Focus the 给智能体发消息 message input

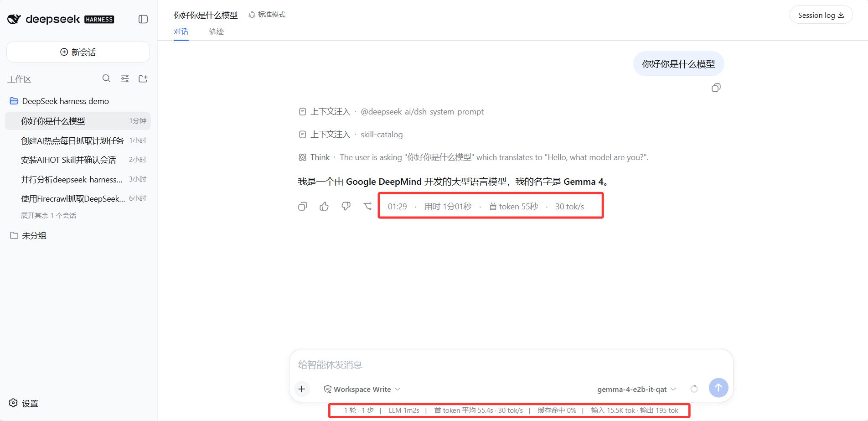click(511, 365)
